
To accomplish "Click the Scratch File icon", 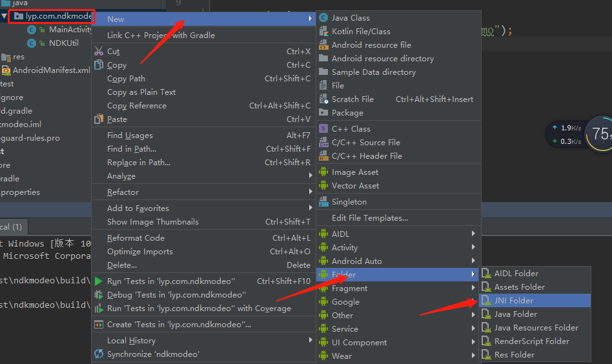I will (323, 99).
